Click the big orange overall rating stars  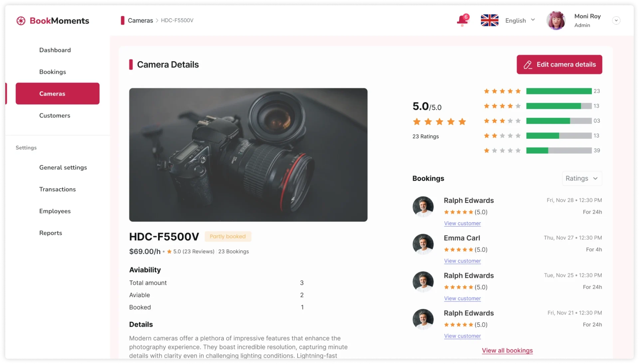[x=439, y=122]
